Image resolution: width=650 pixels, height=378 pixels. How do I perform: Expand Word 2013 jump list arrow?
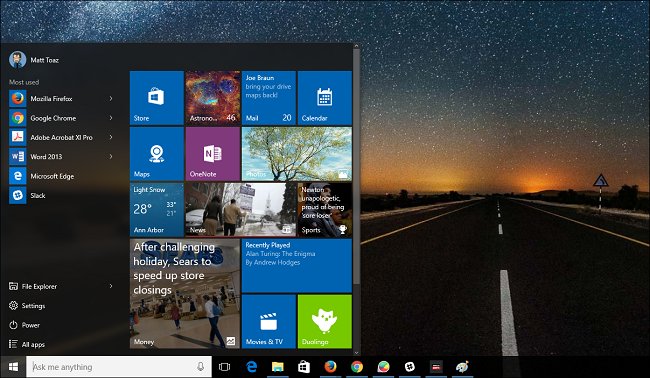pyautogui.click(x=111, y=157)
